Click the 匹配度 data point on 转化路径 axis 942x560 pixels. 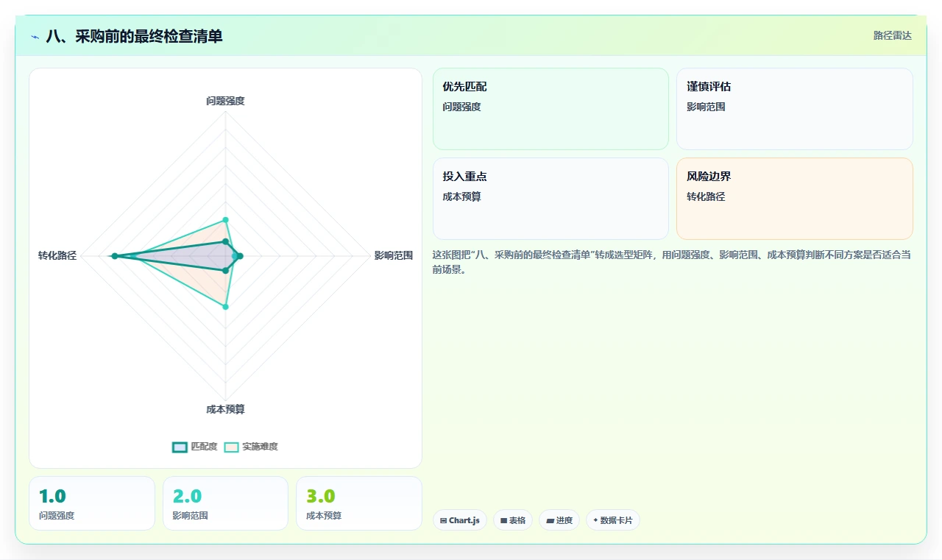pyautogui.click(x=114, y=256)
